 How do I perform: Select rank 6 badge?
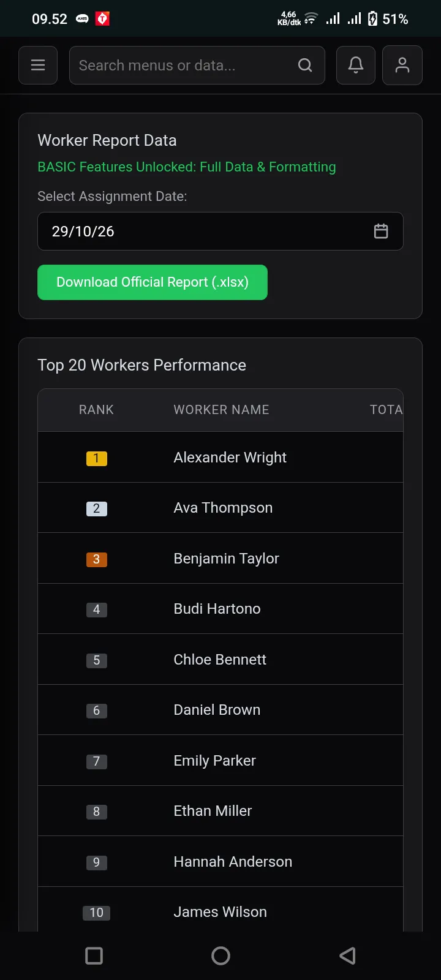(97, 710)
